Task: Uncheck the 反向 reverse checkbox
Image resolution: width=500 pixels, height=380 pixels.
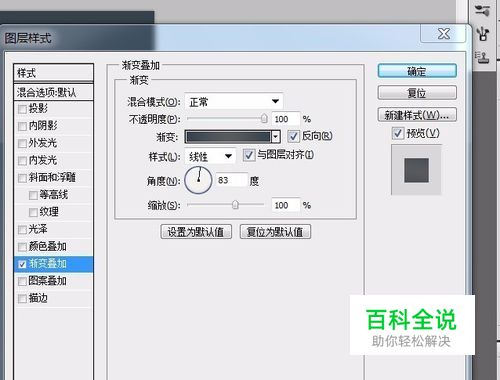Action: [293, 136]
